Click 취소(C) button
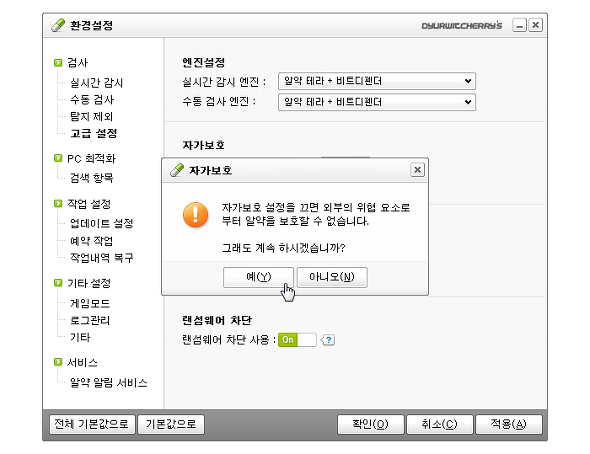This screenshot has height=454, width=590. [x=439, y=424]
